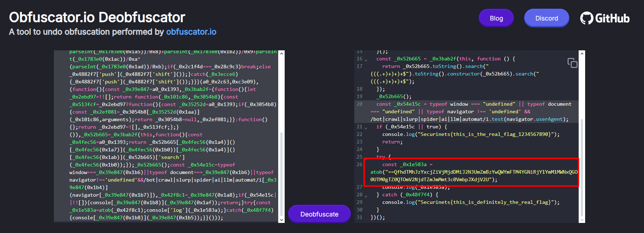Image resolution: width=644 pixels, height=233 pixels.
Task: Click the atob base64 string in the output
Action: click(x=474, y=175)
